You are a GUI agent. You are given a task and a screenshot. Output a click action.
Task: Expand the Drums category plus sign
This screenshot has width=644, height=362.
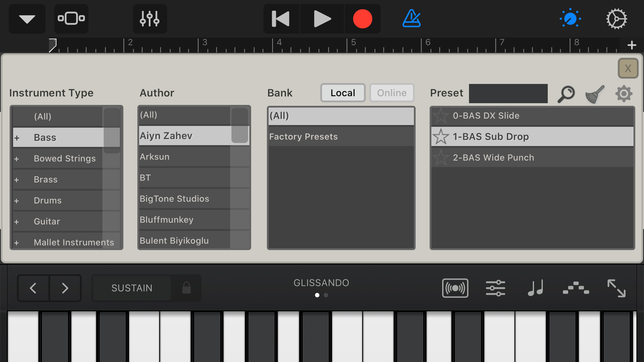(x=17, y=201)
